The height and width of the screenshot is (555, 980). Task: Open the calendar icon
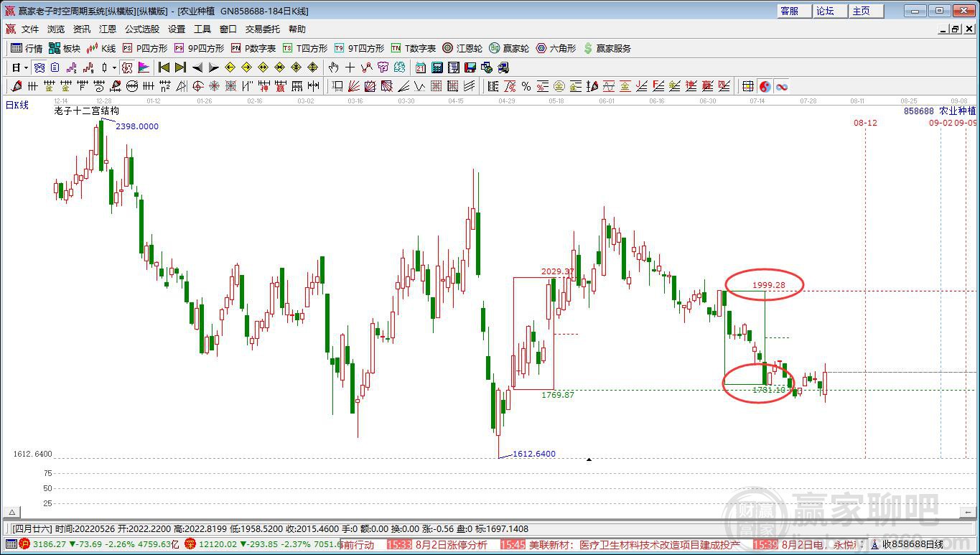pos(421,67)
